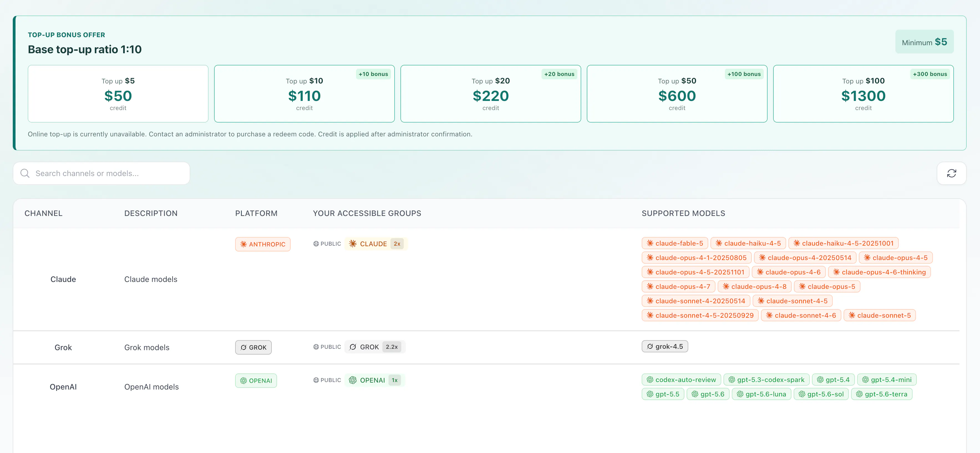Click the claude-opus-4-20250514 model tag
Image resolution: width=980 pixels, height=453 pixels.
[x=805, y=258]
